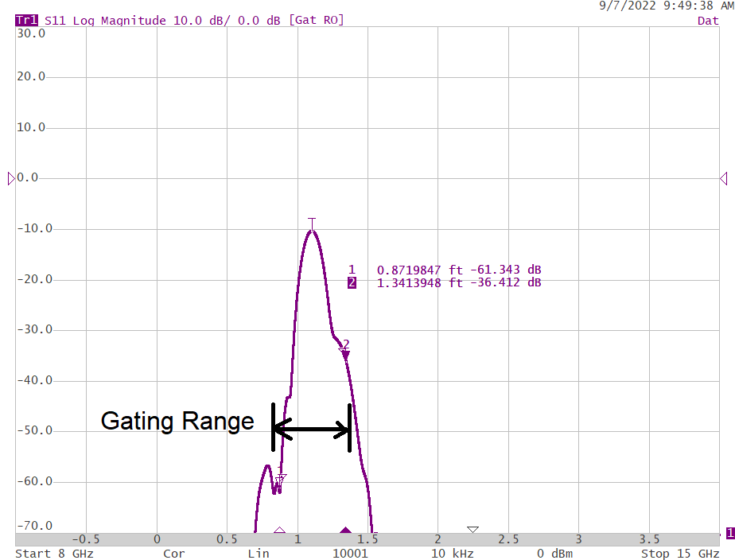This screenshot has height=560, width=735.
Task: Click the -10.0 y-axis label
Action: [35, 228]
